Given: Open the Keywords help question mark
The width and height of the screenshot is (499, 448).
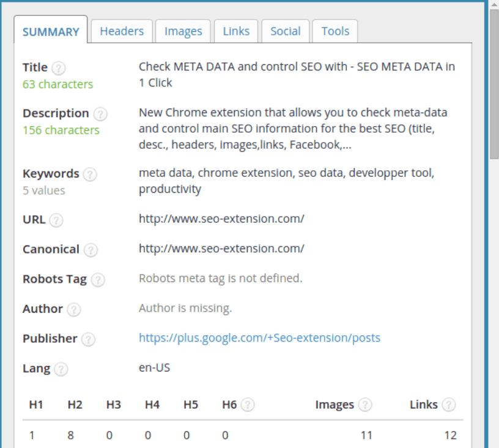Looking at the screenshot, I should coord(90,174).
